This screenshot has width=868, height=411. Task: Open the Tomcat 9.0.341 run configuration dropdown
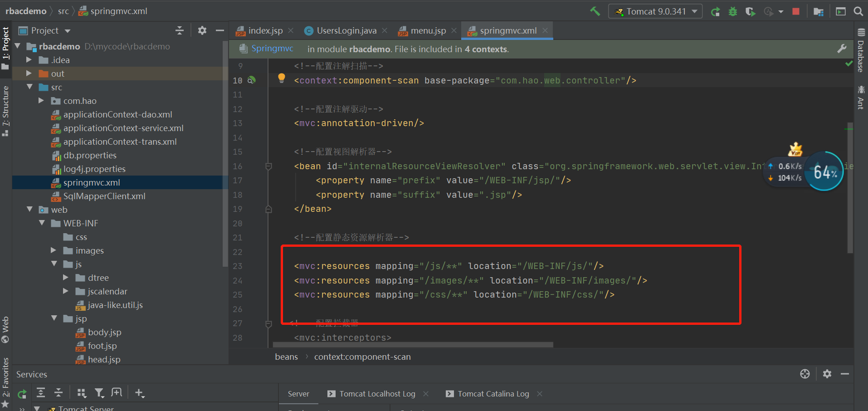coord(655,11)
